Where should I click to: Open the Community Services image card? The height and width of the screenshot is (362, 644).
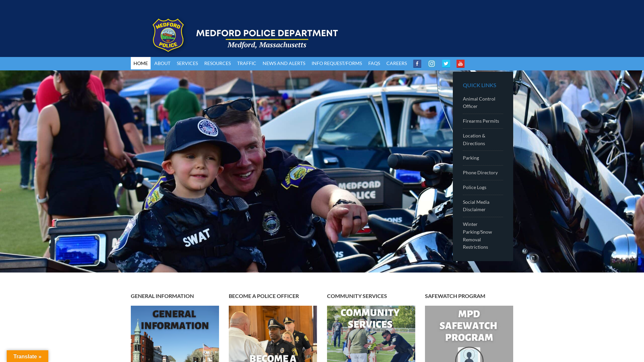[371, 334]
